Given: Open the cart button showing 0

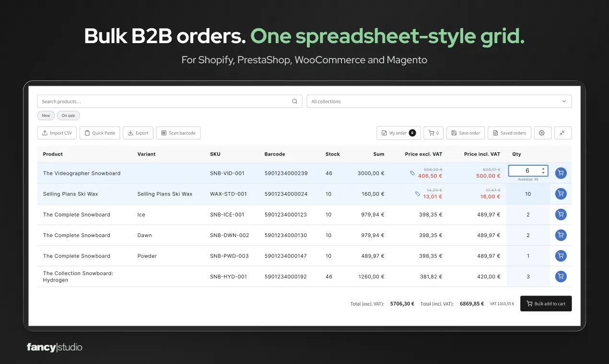Looking at the screenshot, I should (x=433, y=133).
